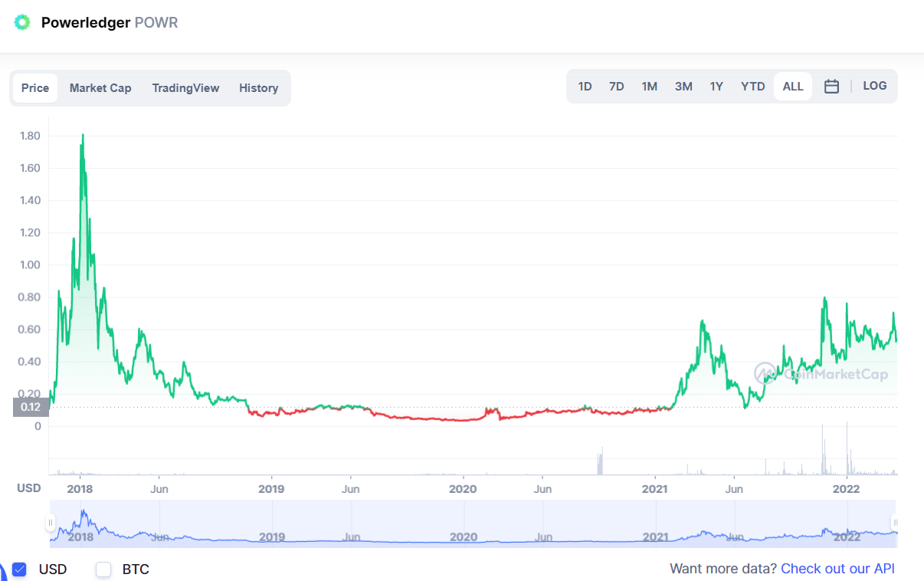Toggle the USD currency checkbox

20,569
